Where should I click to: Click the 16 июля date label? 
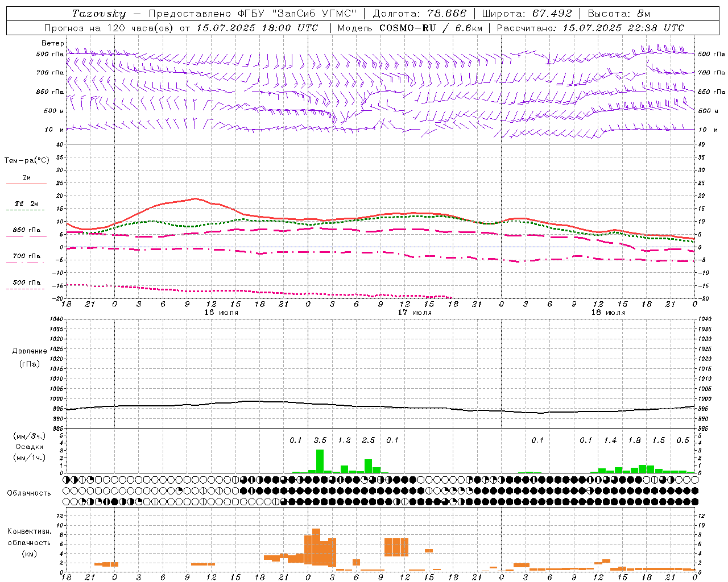coord(221,312)
